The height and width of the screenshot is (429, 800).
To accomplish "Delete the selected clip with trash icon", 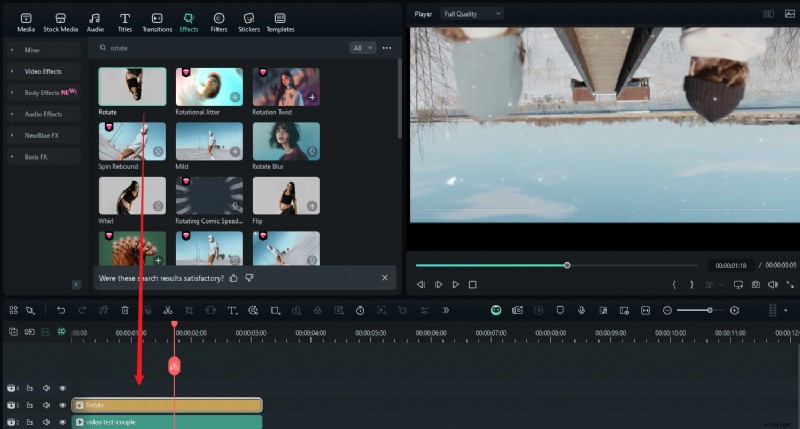I will pos(125,310).
